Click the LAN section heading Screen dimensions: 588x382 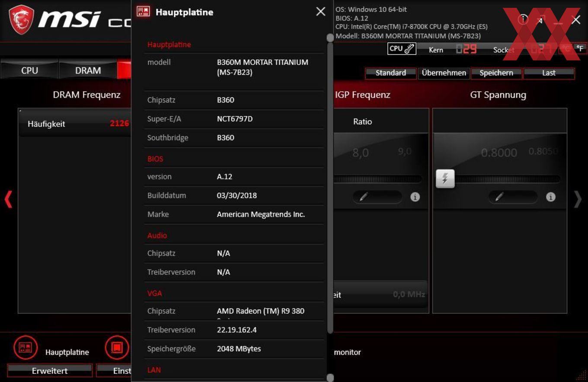[154, 370]
